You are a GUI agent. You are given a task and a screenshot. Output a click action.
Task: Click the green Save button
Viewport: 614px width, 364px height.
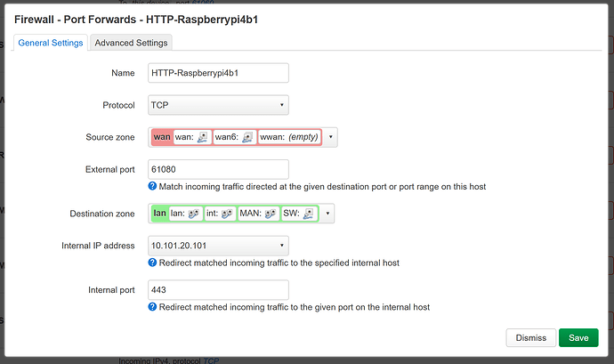pos(578,338)
